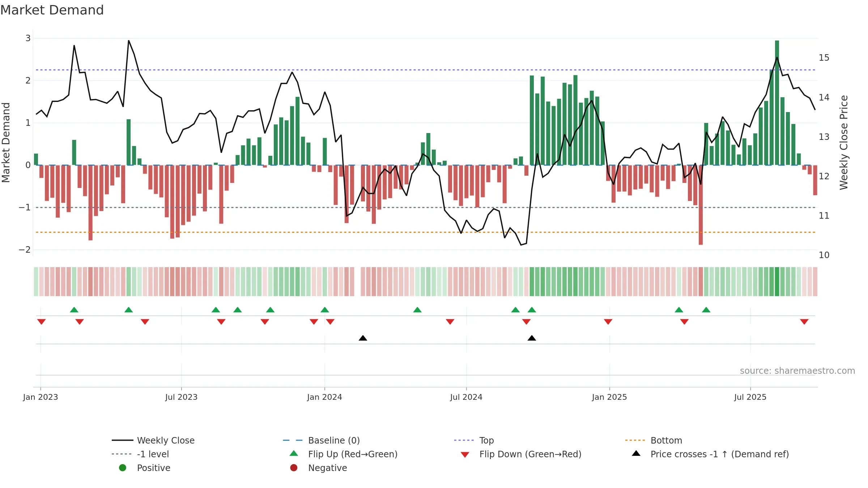Toggle Flip Up (Red→Green) legend entry

pos(344,454)
